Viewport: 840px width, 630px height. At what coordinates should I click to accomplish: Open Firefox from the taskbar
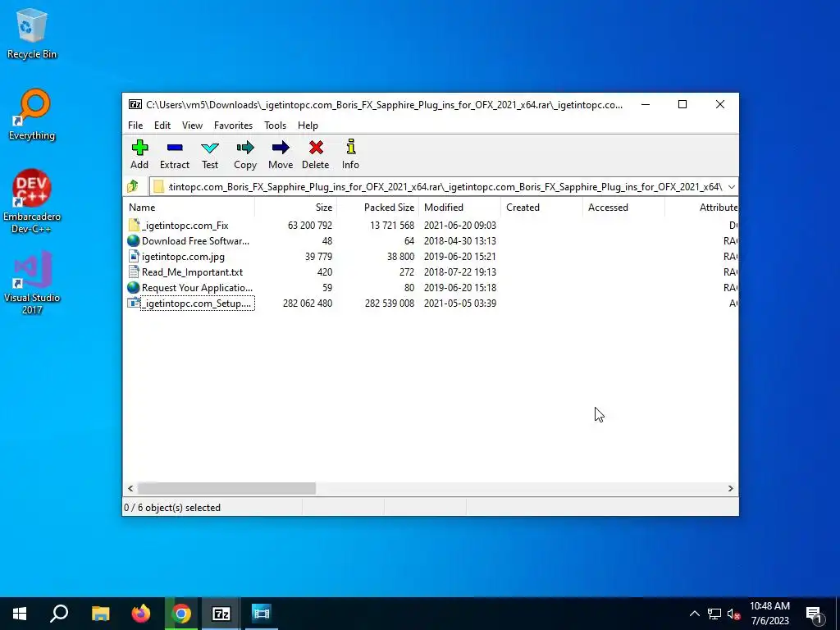pyautogui.click(x=141, y=614)
